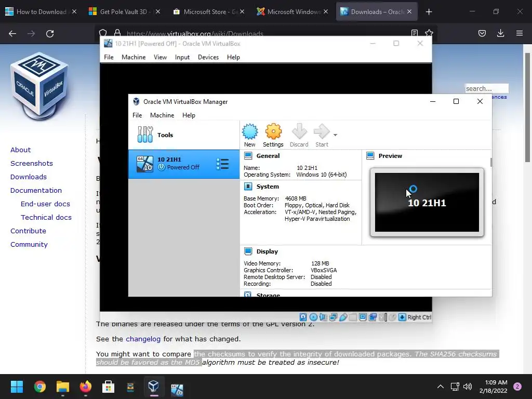Click the browser page vertical scrollbar
Viewport: 532px width, 399px height.
[527, 109]
